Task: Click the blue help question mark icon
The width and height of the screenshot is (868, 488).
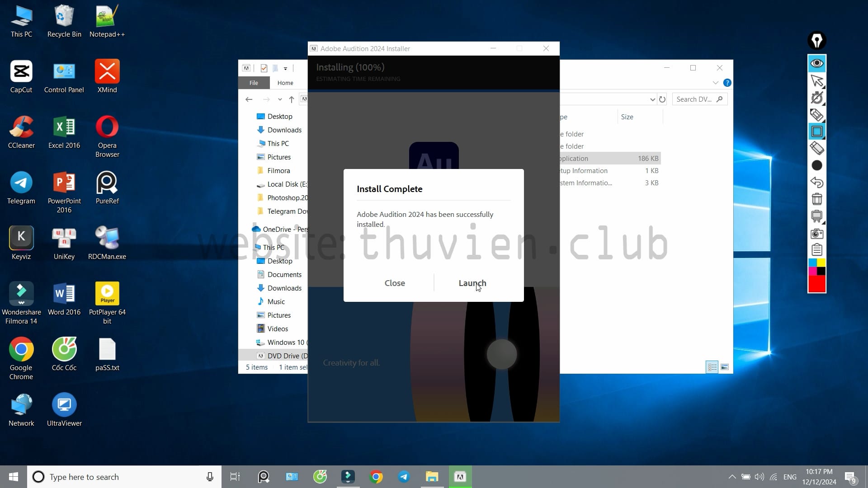Action: click(727, 83)
